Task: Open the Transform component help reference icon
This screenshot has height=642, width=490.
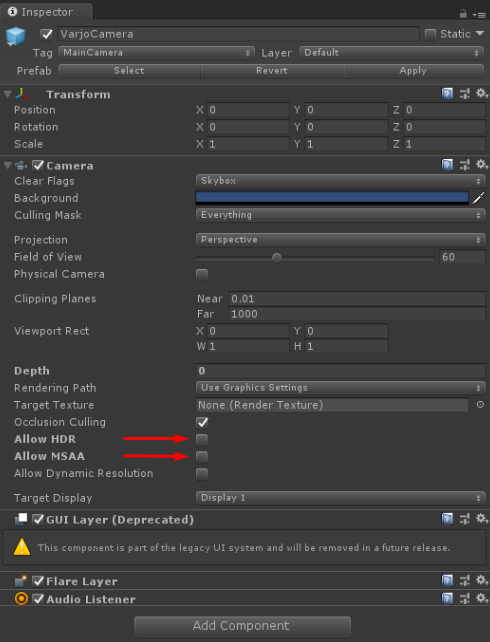Action: [x=447, y=94]
